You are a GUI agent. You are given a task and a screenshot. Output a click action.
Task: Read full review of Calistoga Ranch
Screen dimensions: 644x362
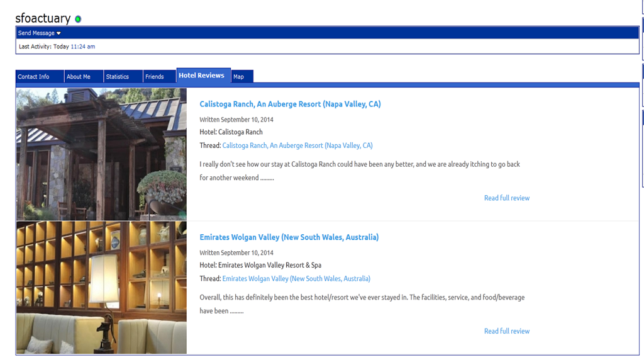click(x=507, y=198)
